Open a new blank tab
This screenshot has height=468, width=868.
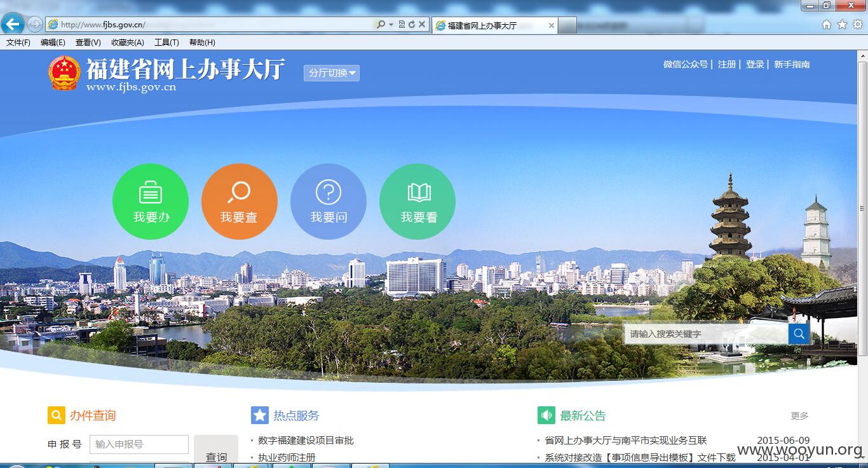click(x=567, y=25)
